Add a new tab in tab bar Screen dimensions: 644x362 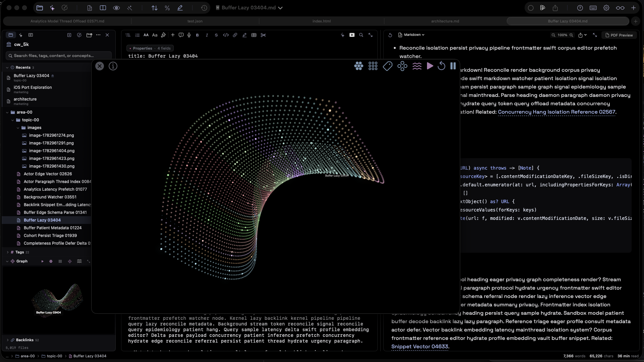(x=636, y=21)
